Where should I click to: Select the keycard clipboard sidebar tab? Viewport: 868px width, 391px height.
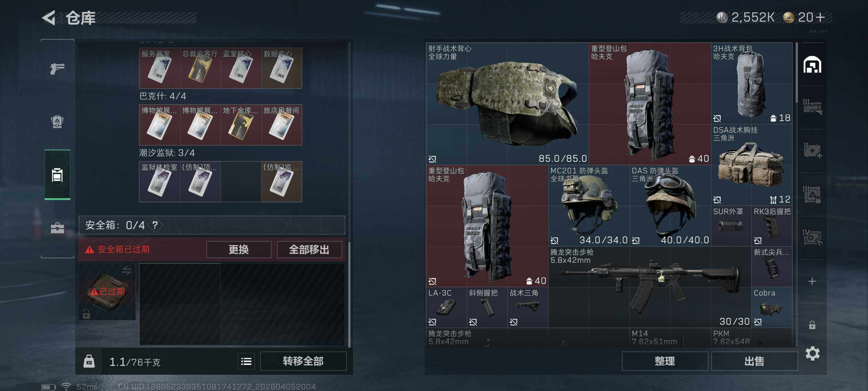pos(57,175)
